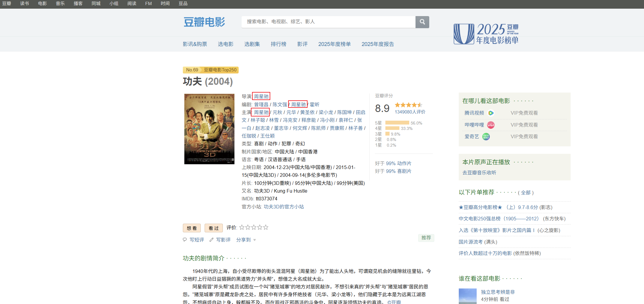Open 中文电影250强总榜 list
Screen dimensions: 644x304
tap(499, 219)
